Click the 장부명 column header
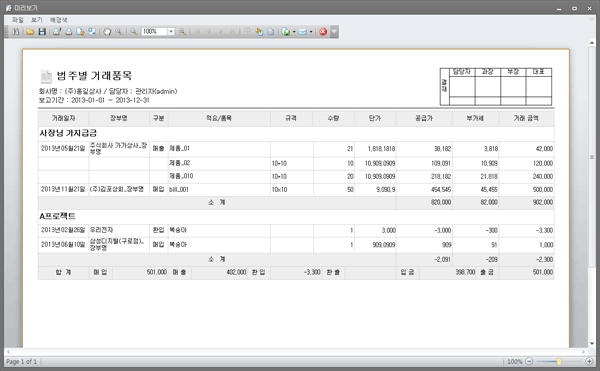Image resolution: width=600 pixels, height=371 pixels. pyautogui.click(x=119, y=119)
